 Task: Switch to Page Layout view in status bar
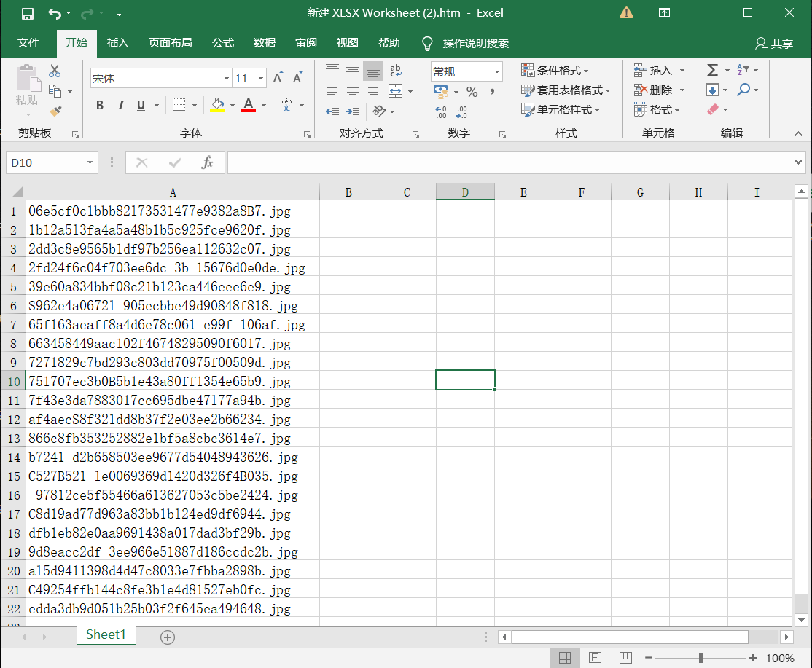click(x=595, y=658)
